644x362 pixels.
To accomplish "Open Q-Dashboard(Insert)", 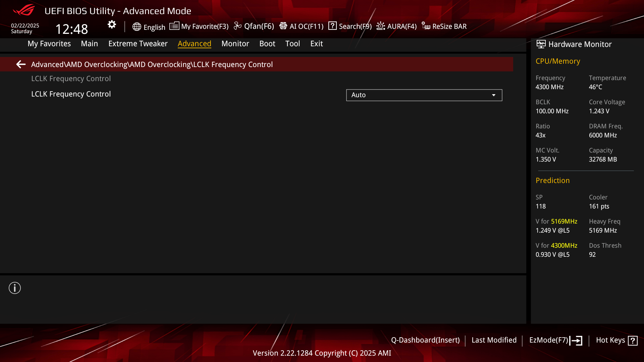I will [x=425, y=340].
